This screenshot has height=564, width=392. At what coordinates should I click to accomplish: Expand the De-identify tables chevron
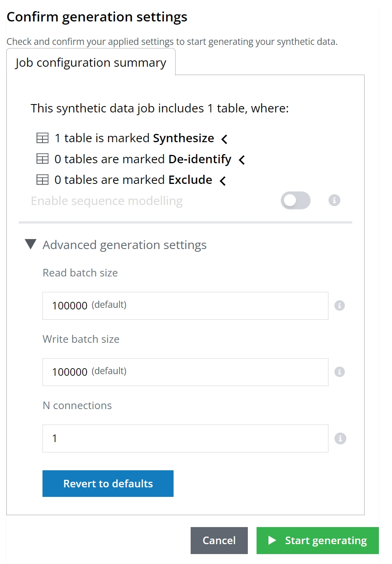(x=241, y=160)
